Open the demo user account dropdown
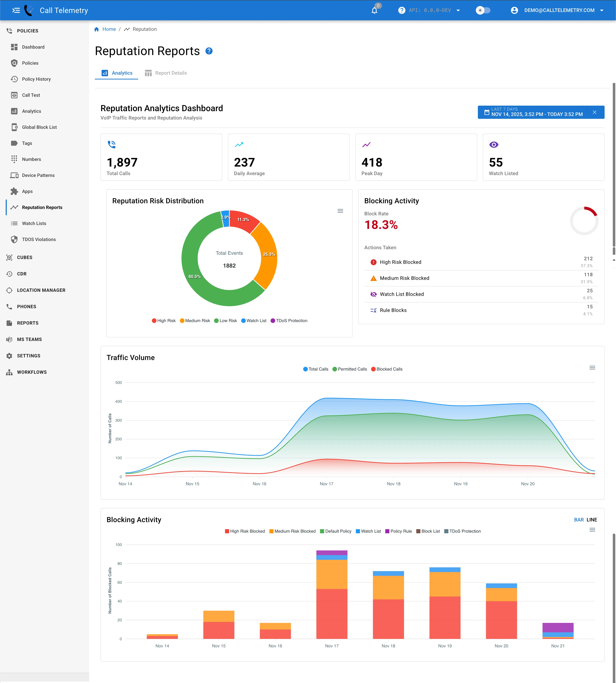Screen dimensions: 616x683 [559, 11]
